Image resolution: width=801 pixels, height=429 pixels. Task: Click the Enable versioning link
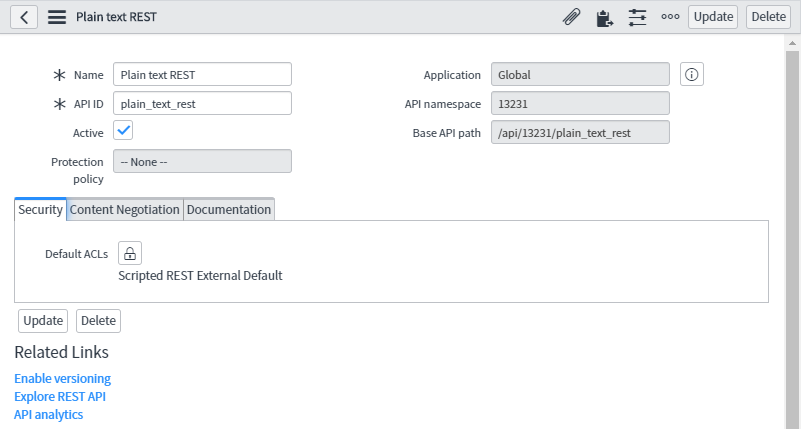point(62,378)
